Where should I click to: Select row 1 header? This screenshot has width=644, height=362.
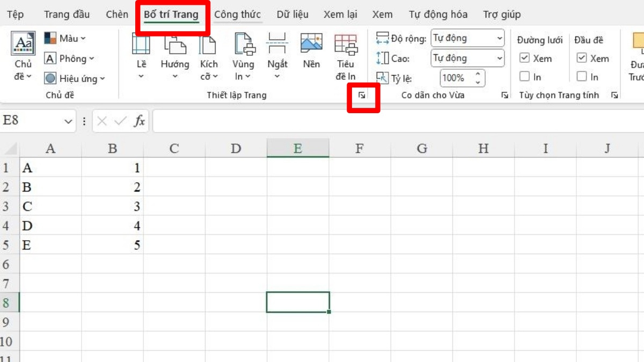[x=10, y=167]
